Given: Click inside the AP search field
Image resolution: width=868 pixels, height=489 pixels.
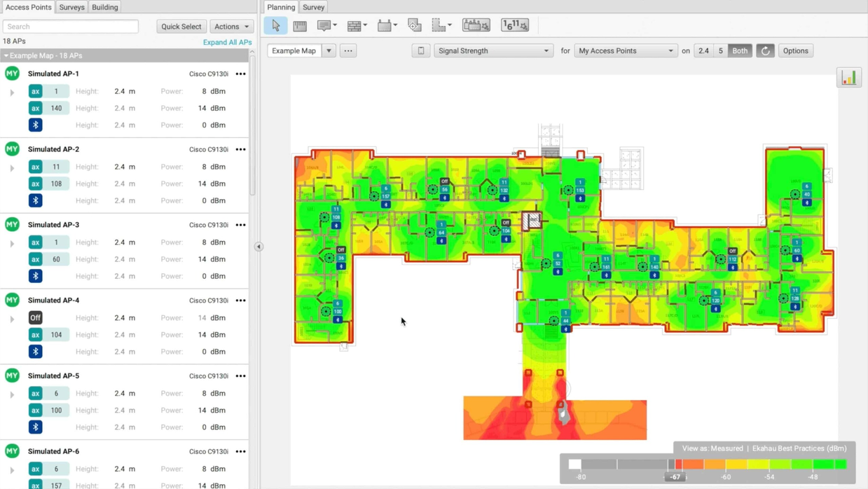Looking at the screenshot, I should [70, 26].
